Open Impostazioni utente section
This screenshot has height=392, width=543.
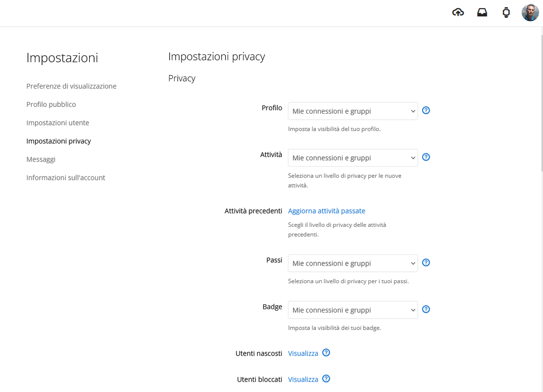pos(57,123)
